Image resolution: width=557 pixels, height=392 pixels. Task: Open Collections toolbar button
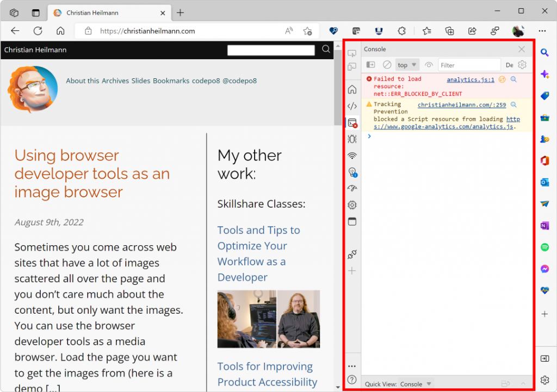coord(449,31)
